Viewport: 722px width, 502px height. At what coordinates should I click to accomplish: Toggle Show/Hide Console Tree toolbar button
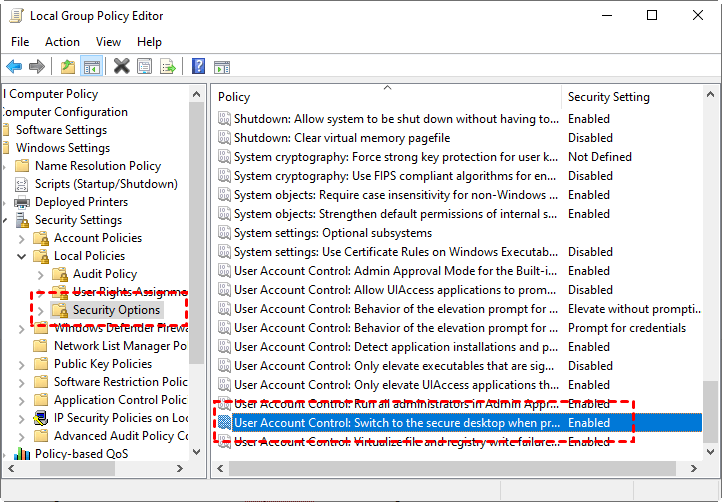point(91,67)
